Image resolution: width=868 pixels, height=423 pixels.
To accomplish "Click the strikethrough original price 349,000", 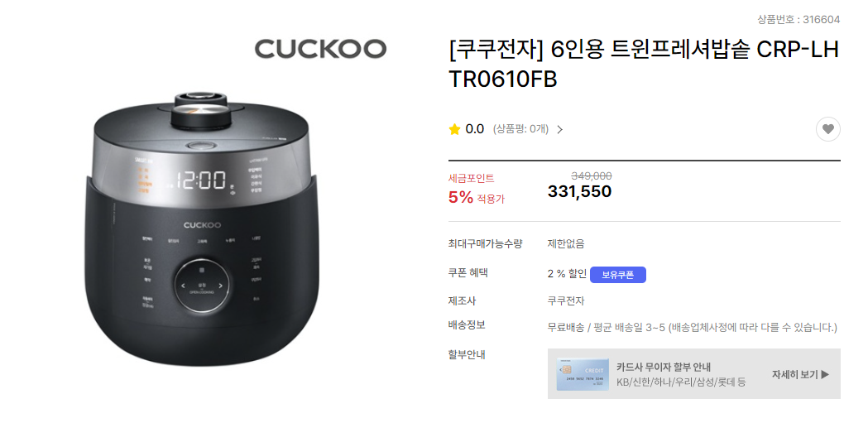I will tap(591, 176).
